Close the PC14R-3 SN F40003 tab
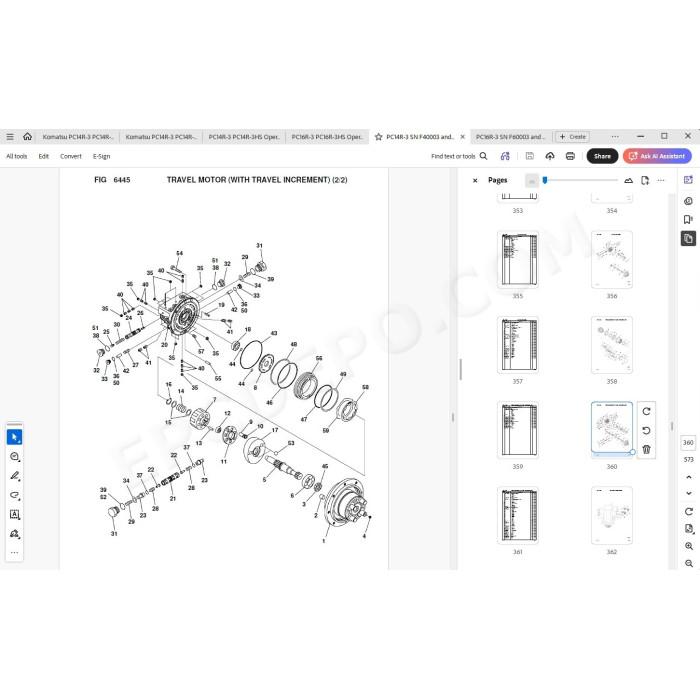700x700 pixels. click(462, 137)
